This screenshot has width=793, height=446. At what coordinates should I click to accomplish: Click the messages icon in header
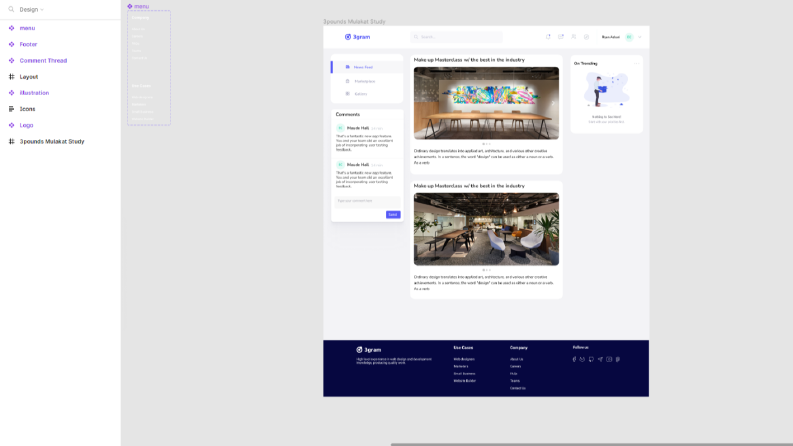tap(561, 37)
